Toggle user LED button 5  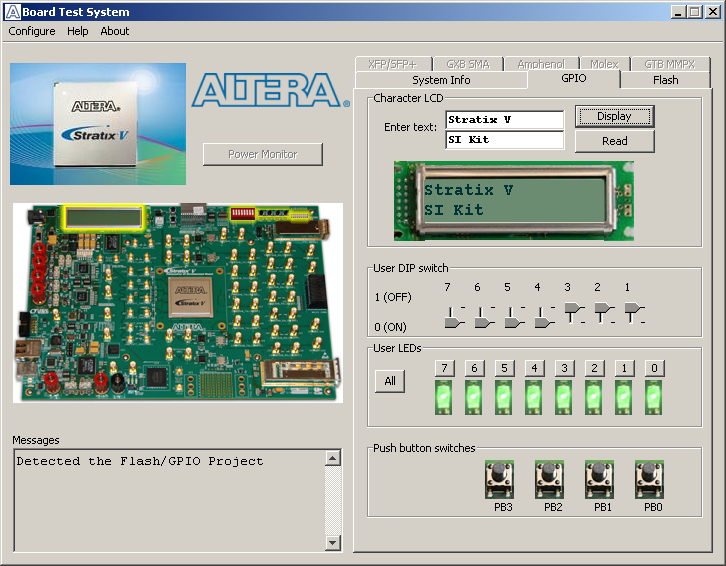click(x=505, y=368)
